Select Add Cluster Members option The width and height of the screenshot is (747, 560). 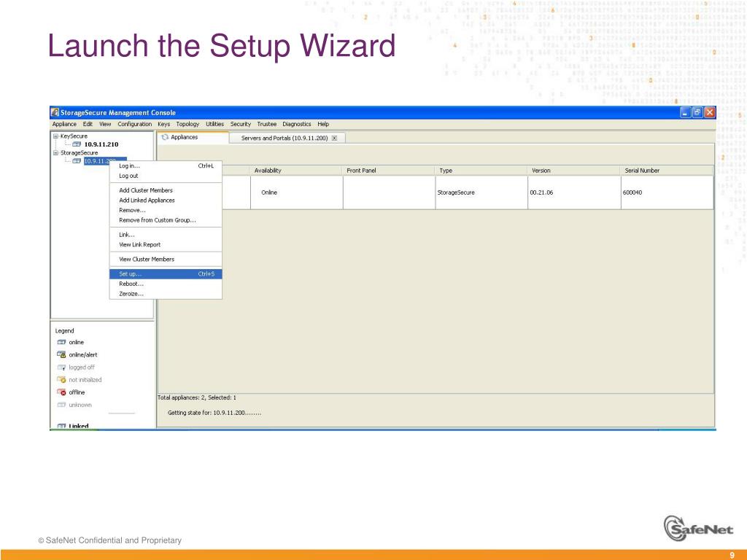pyautogui.click(x=166, y=190)
